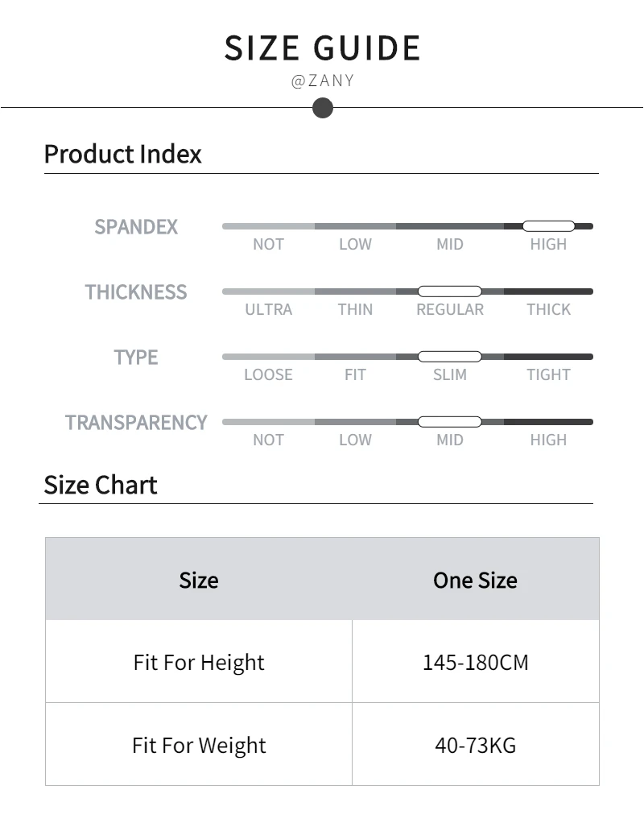Viewport: 644px width, 831px height.
Task: Click the REGULAR label under THICKNESS
Action: point(449,309)
